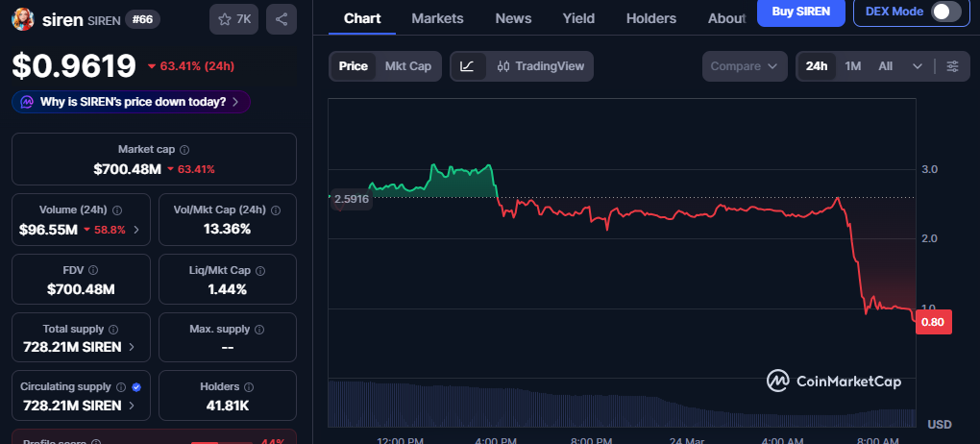Open chart settings sliders icon

pos(952,66)
